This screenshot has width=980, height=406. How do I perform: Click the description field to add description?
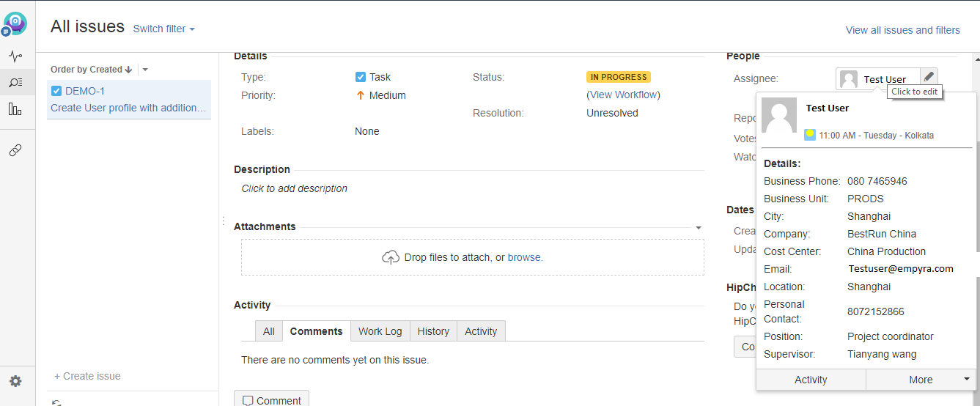click(295, 188)
